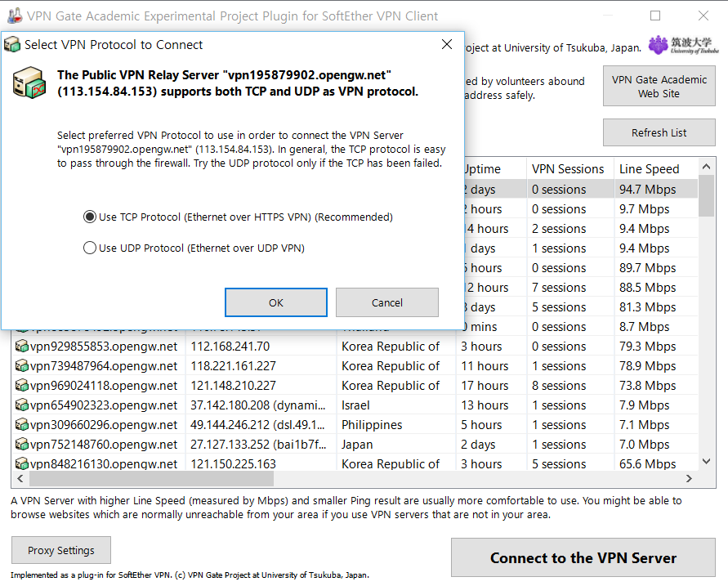The width and height of the screenshot is (728, 586).
Task: Click IP address 118.221.161.227
Action: 233,366
